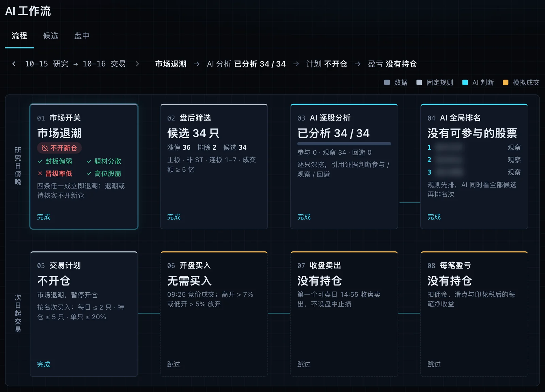The width and height of the screenshot is (545, 392).
Task: Click the arrow after 市场退潮 in summary
Action: pos(197,64)
